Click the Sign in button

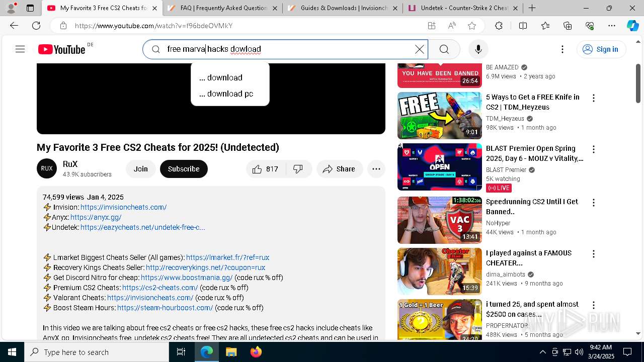point(601,49)
